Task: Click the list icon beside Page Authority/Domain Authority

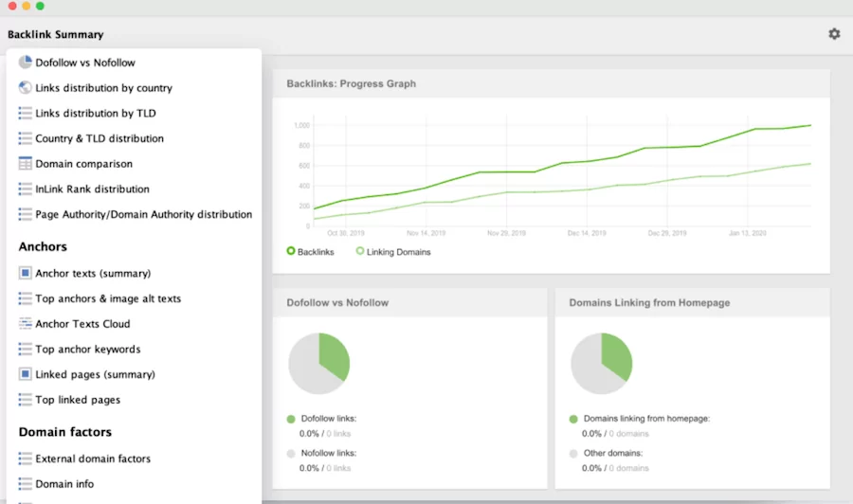Action: pyautogui.click(x=25, y=214)
